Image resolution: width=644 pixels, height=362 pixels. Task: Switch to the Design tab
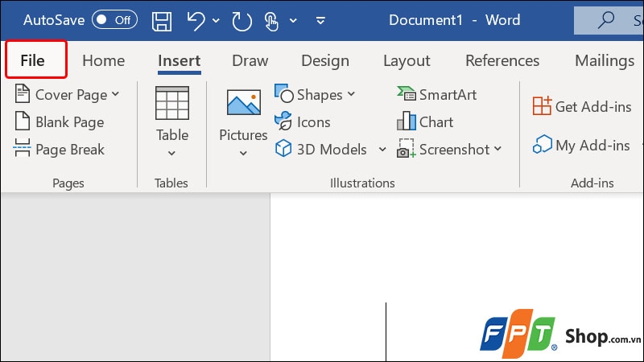[325, 61]
